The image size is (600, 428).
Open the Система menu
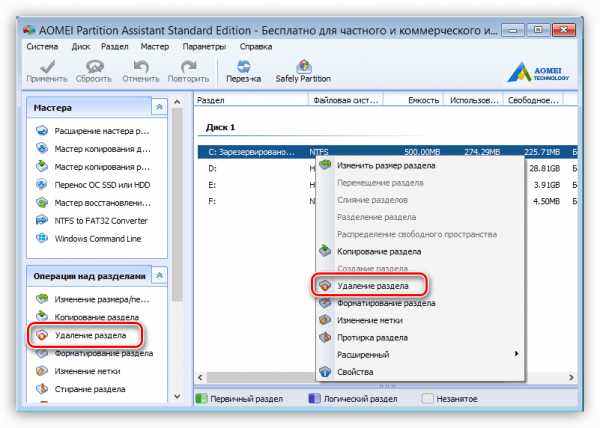tap(42, 47)
